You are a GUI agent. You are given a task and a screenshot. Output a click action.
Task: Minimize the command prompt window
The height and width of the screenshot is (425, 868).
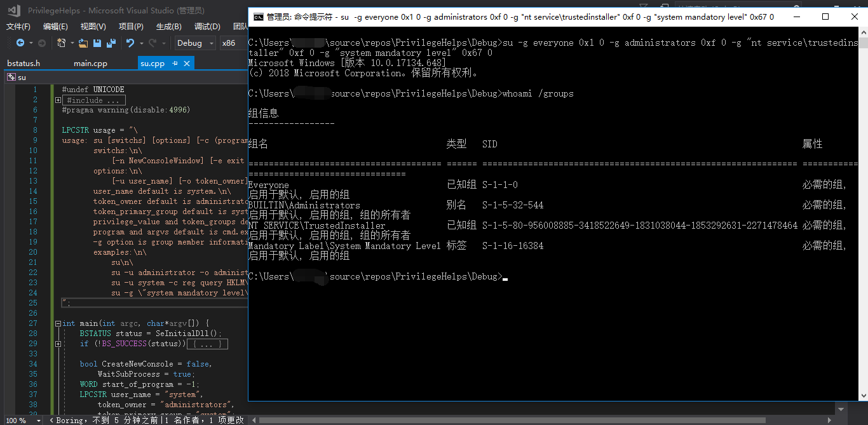pyautogui.click(x=796, y=17)
